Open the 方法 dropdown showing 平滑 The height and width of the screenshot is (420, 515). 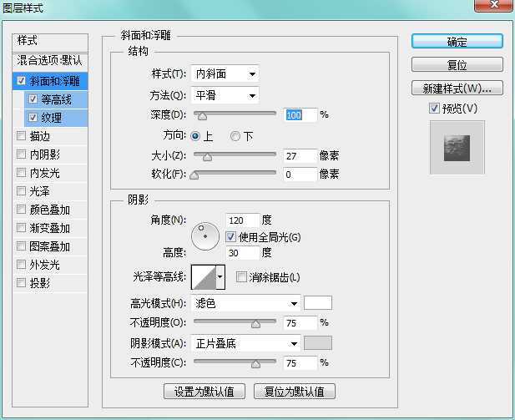[x=225, y=96]
